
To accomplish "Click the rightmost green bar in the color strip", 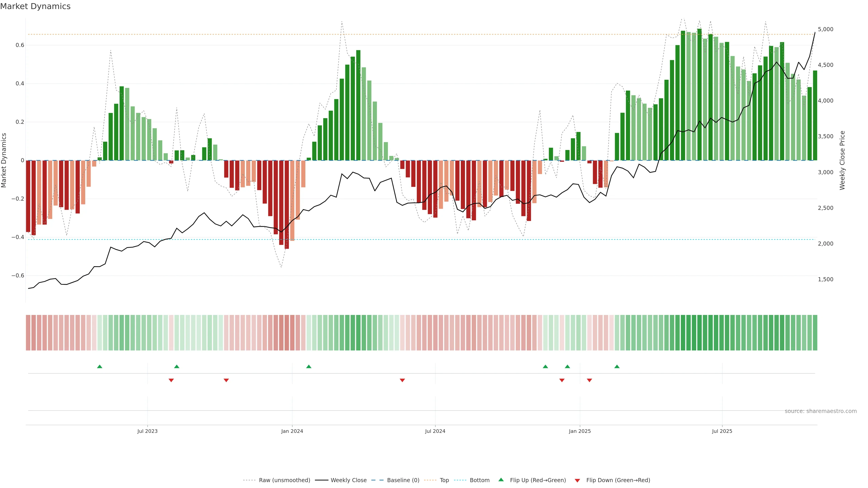I will click(815, 333).
